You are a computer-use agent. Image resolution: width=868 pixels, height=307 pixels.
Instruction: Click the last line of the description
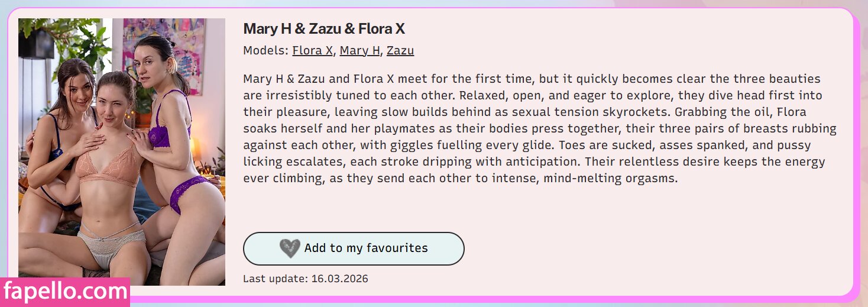coord(460,178)
